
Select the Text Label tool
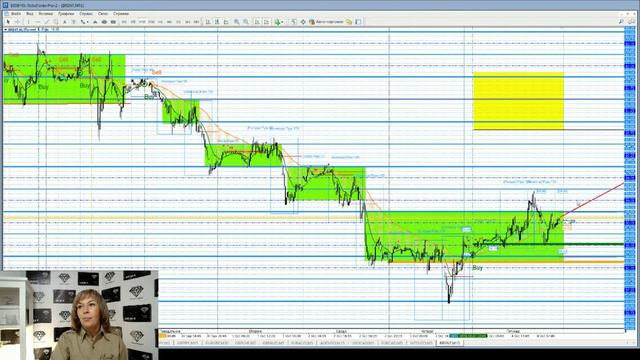73,22
